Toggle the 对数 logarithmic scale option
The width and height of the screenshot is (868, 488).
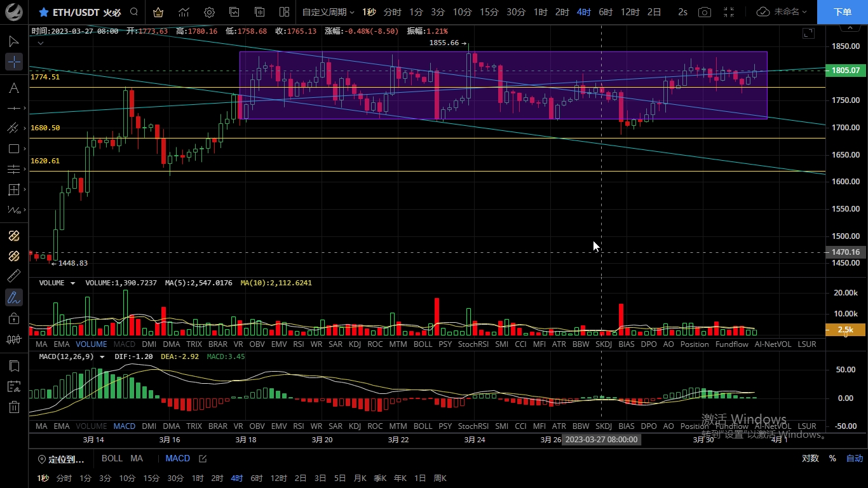click(810, 458)
